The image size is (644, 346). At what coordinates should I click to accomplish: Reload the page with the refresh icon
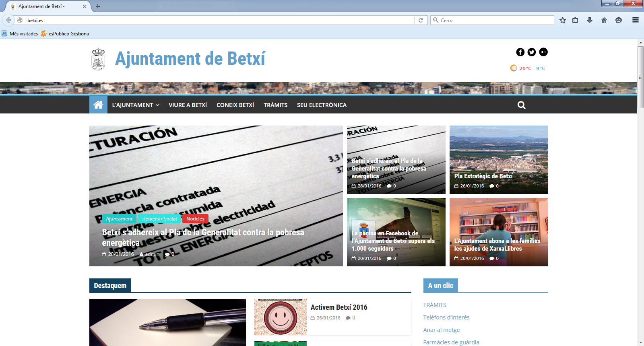pyautogui.click(x=421, y=20)
